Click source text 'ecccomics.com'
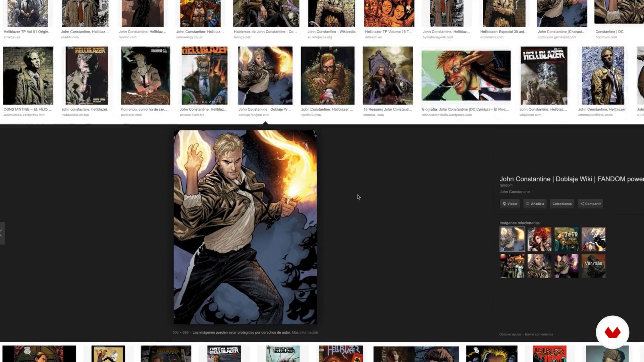 point(492,37)
